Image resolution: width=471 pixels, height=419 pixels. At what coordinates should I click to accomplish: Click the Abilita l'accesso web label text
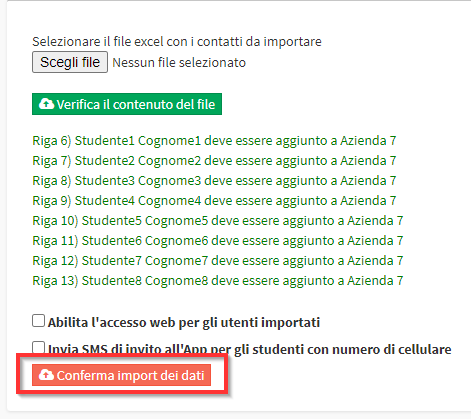click(184, 322)
